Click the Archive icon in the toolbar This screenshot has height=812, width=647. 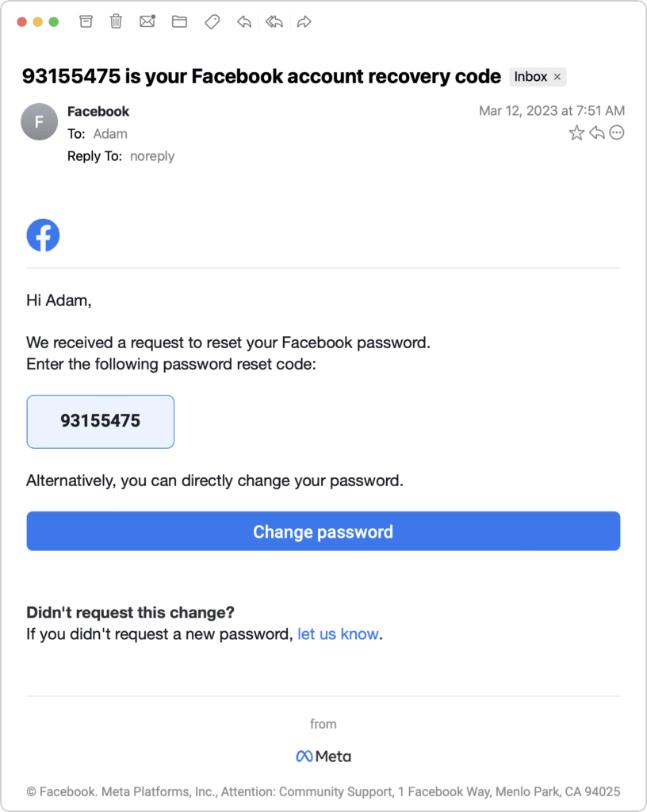[86, 21]
